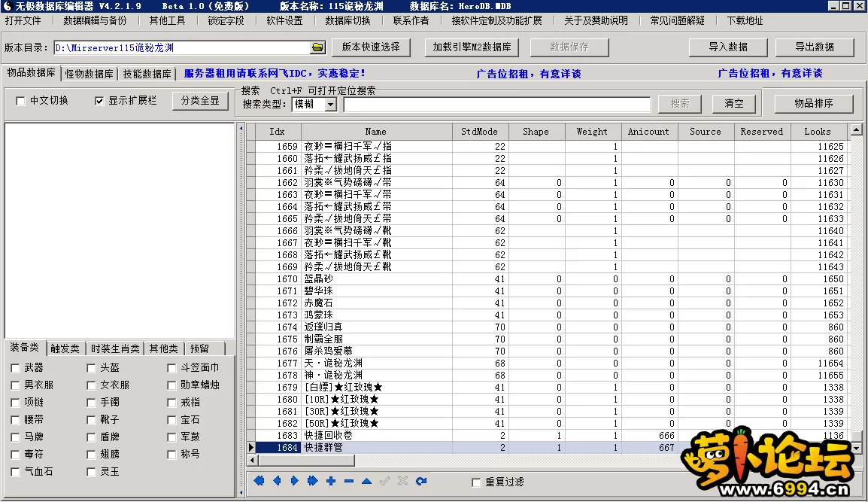Switch to 时装生肖类 category tab
The width and height of the screenshot is (868, 502).
click(115, 348)
